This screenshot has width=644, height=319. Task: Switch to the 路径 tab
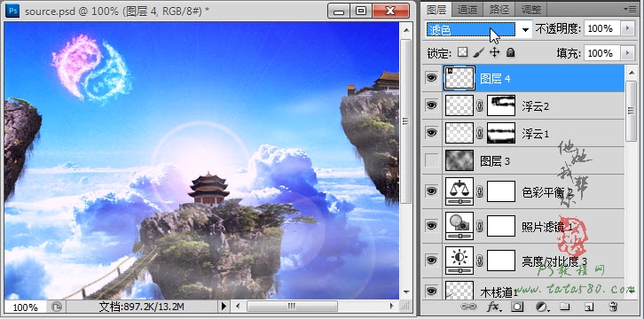pyautogui.click(x=499, y=9)
